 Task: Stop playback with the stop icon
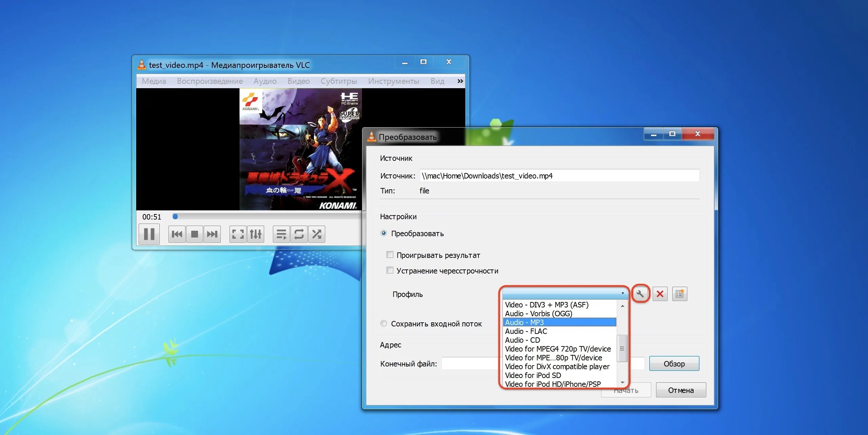195,234
